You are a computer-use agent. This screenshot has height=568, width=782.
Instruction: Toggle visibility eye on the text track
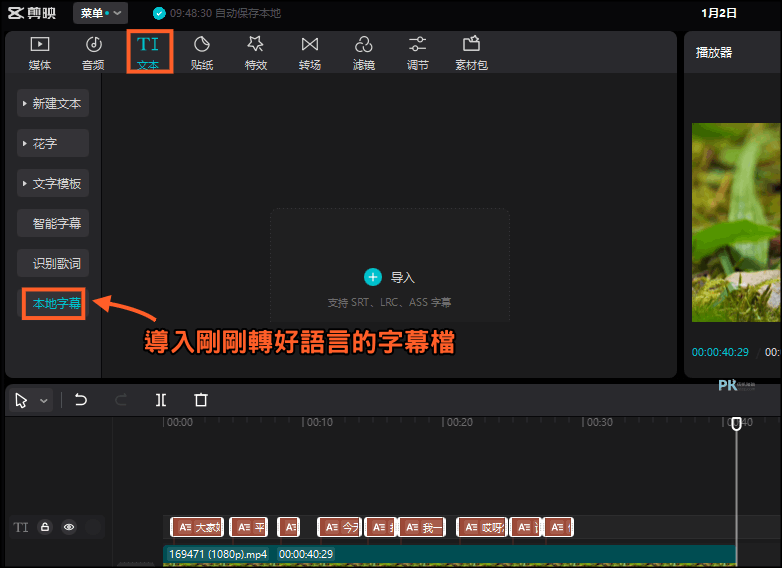[69, 527]
